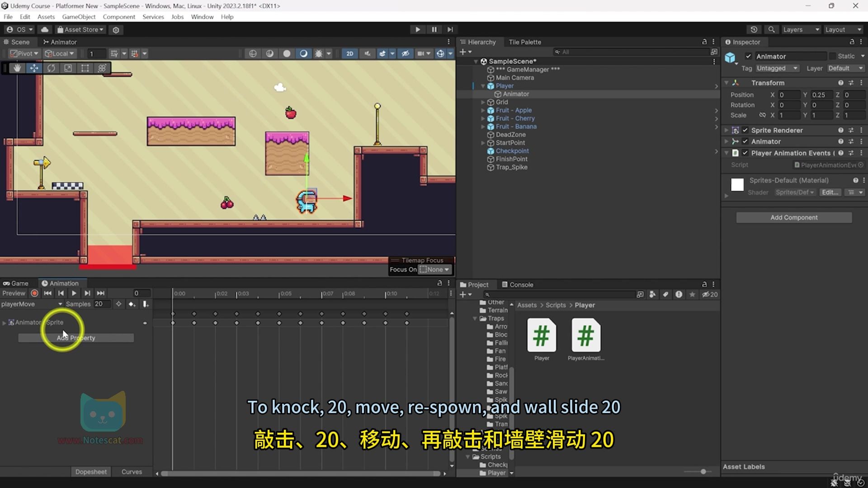This screenshot has height=488, width=868.
Task: Click the Add event icon
Action: pyautogui.click(x=146, y=304)
